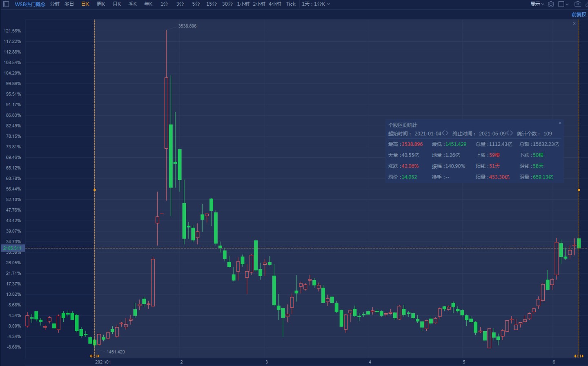
Task: Open the chart settings gear icon
Action: [x=551, y=4]
